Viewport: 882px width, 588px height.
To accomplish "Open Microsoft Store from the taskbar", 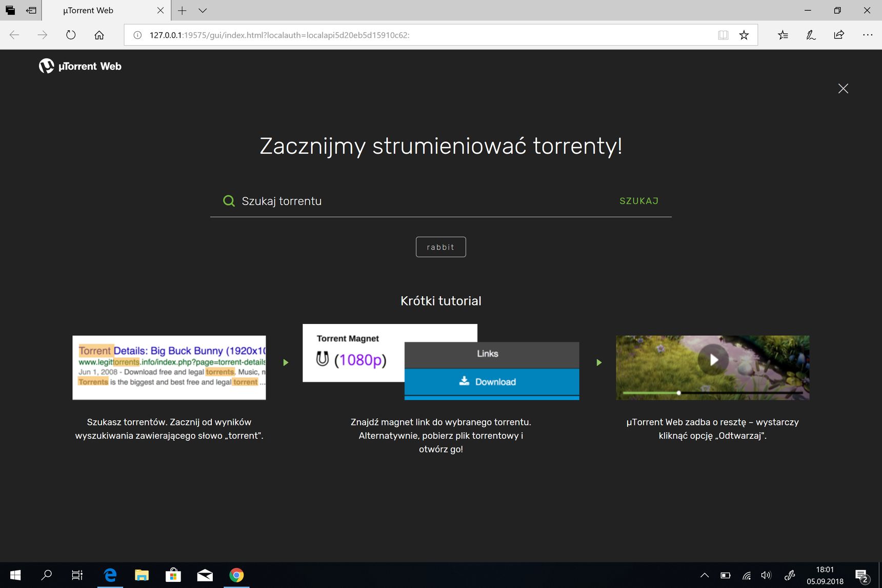I will (173, 575).
